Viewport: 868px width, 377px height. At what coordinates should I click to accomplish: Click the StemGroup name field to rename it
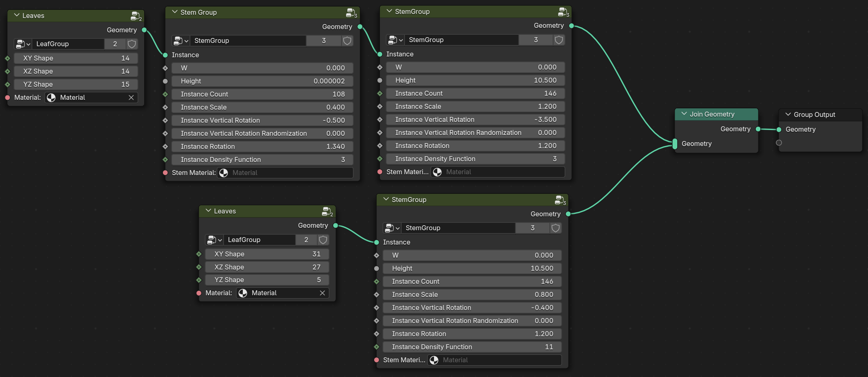point(462,40)
